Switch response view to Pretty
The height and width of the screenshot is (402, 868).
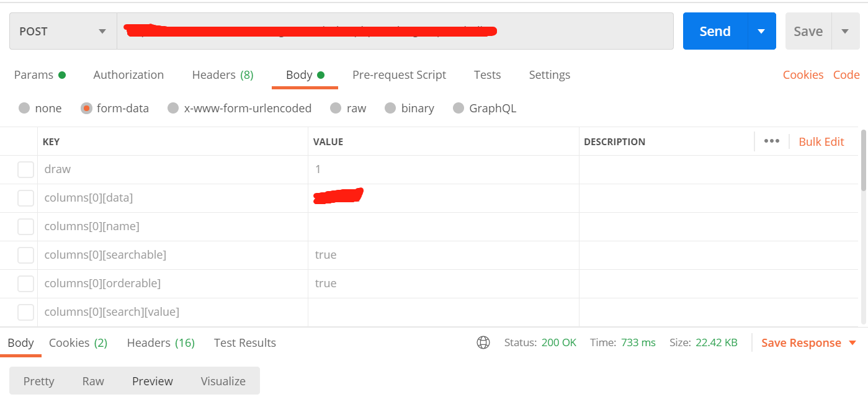coord(38,381)
